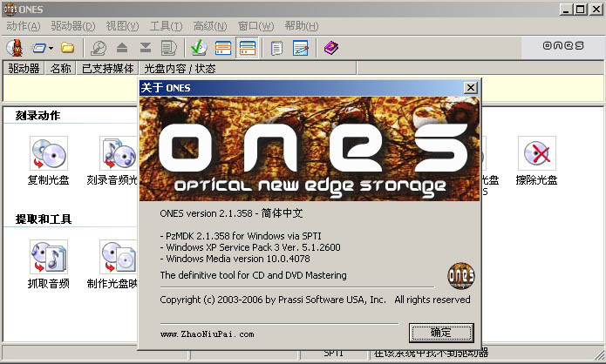
Task: Click the 复制光盘 copy disc icon
Action: coord(49,153)
